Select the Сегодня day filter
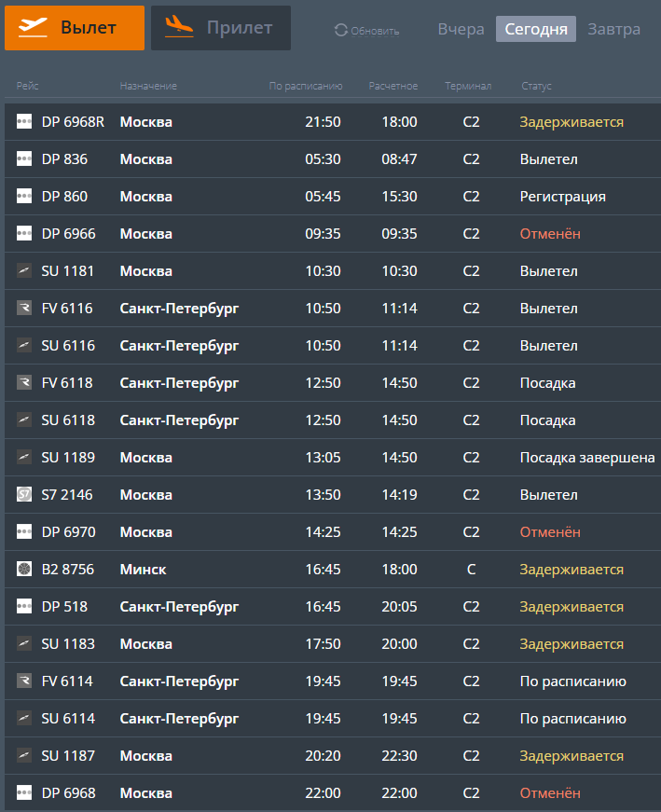Screen dimensions: 661x812 (x=536, y=29)
